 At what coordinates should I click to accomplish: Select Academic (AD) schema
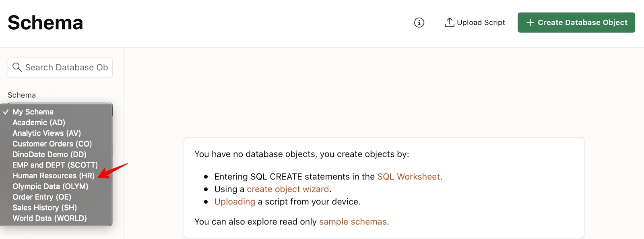(x=39, y=123)
